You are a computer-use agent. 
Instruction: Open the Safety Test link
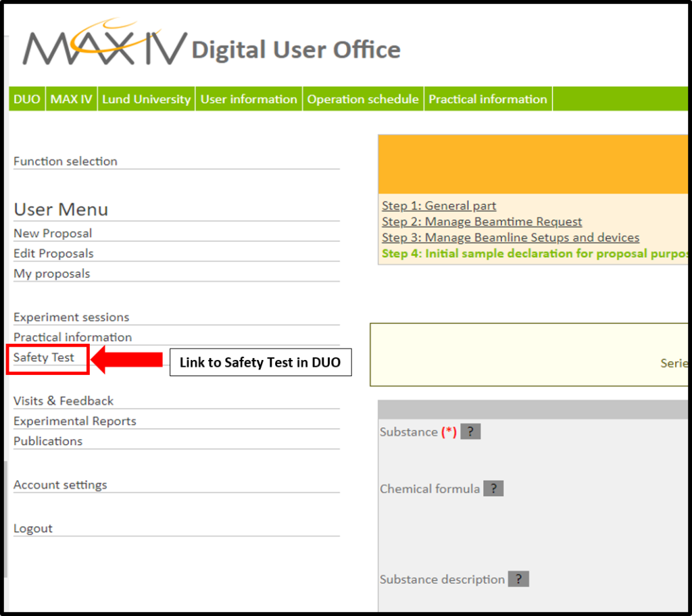pyautogui.click(x=44, y=357)
